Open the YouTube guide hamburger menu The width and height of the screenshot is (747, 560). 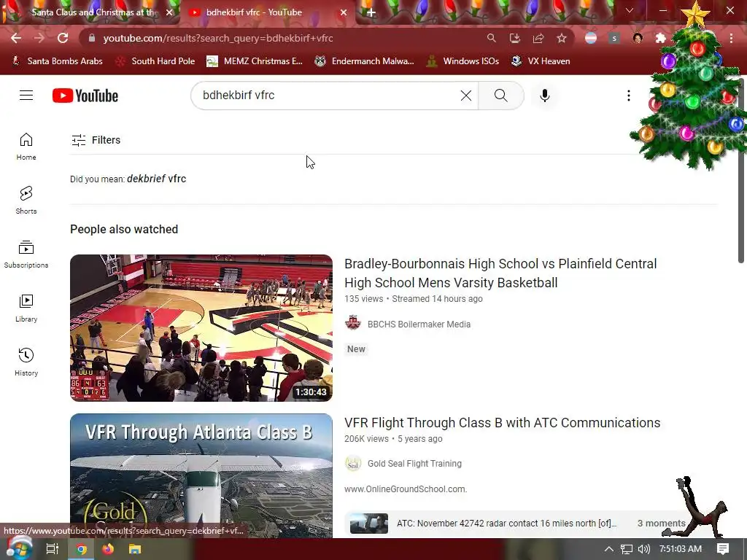[26, 96]
